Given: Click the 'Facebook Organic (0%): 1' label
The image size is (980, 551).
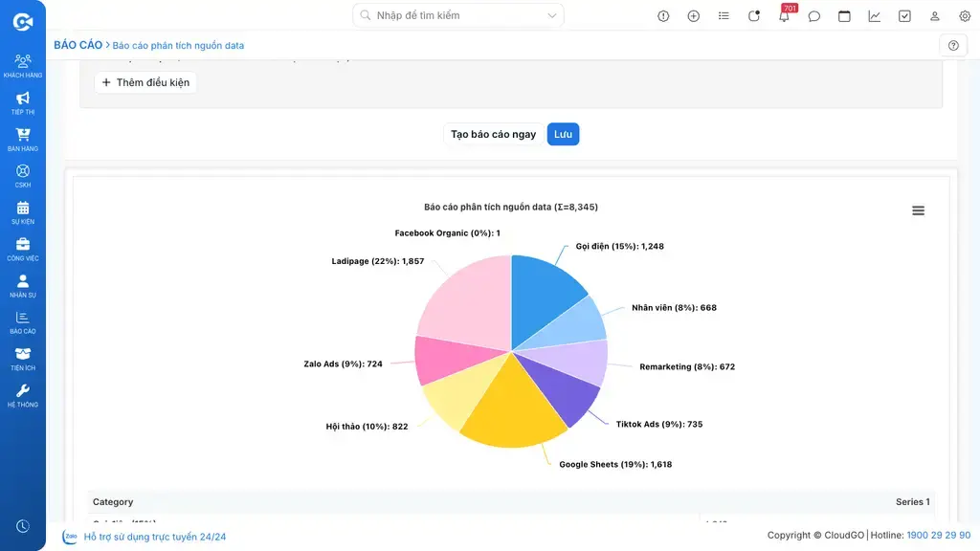Looking at the screenshot, I should tap(447, 233).
